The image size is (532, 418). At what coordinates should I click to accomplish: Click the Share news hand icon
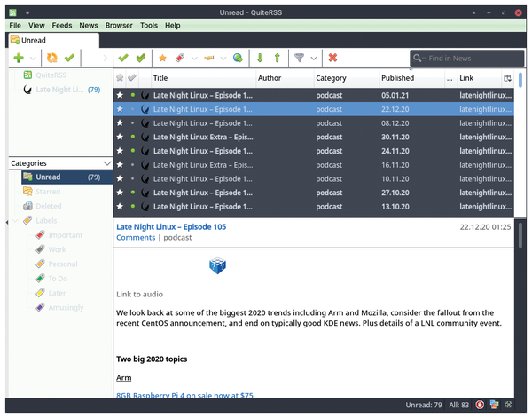(x=209, y=58)
